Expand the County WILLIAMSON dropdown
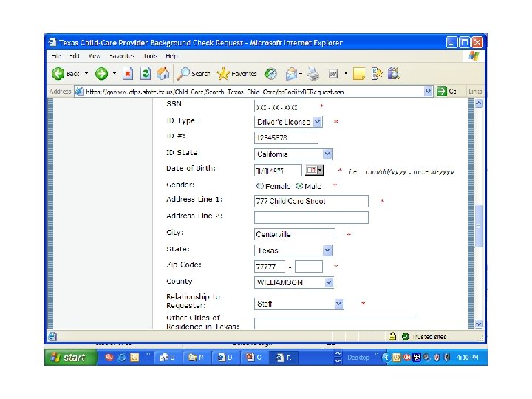Image resolution: width=532 pixels, height=399 pixels. point(329,282)
